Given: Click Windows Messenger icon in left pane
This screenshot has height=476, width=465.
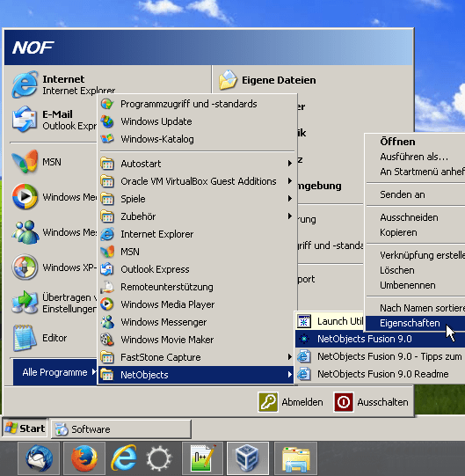Looking at the screenshot, I should coord(25,232).
